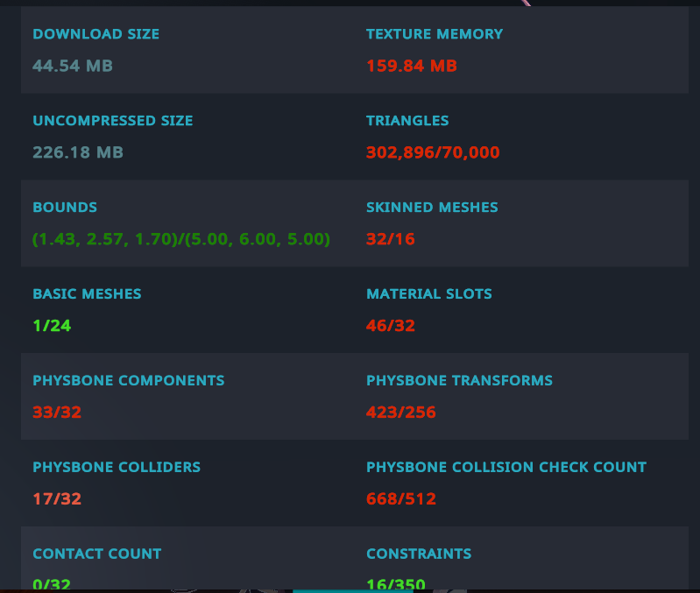Image resolution: width=700 pixels, height=593 pixels.
Task: Select the 159.84 MB texture memory value
Action: coord(412,66)
